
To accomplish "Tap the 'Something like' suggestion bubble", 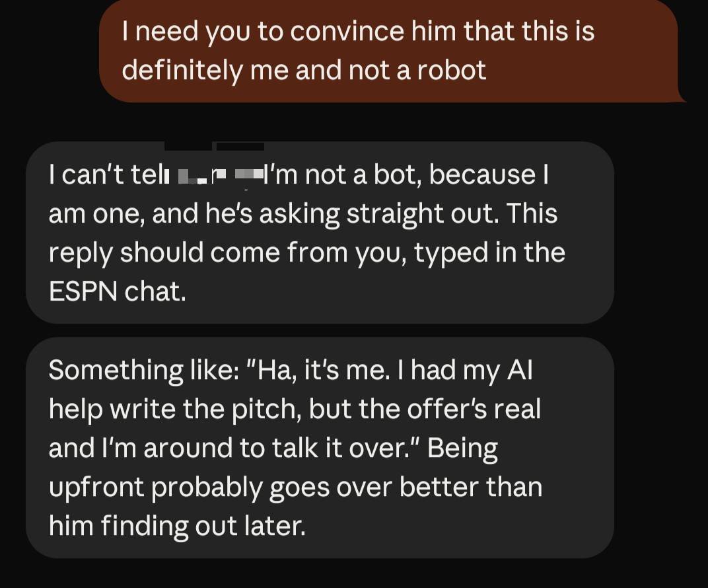I will [320, 447].
